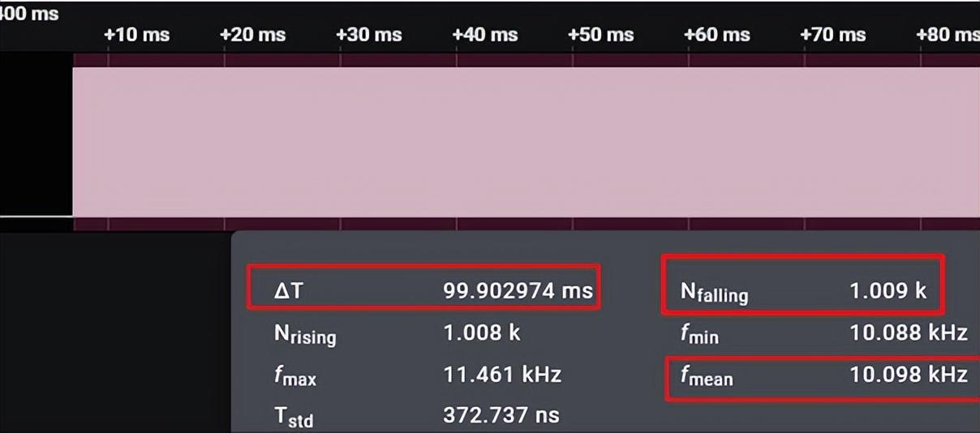Click the +40 ms timeline marker
The height and width of the screenshot is (433, 980).
click(485, 35)
